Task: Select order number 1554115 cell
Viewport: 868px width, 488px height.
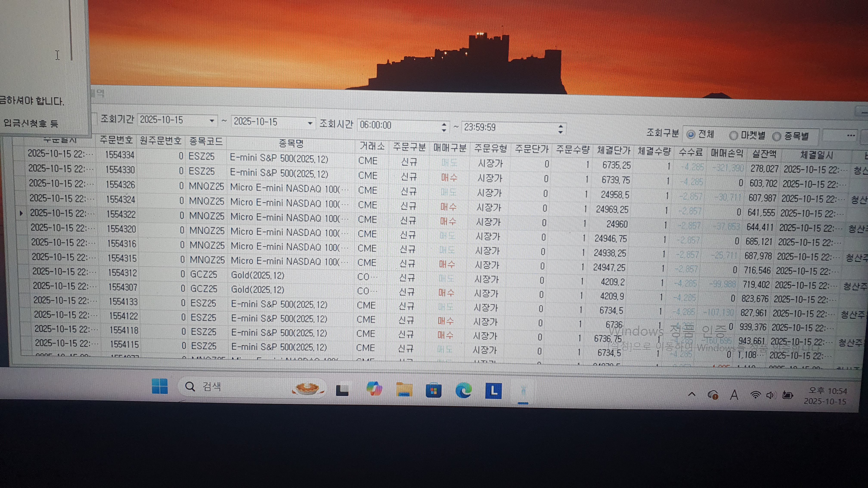Action: click(124, 344)
